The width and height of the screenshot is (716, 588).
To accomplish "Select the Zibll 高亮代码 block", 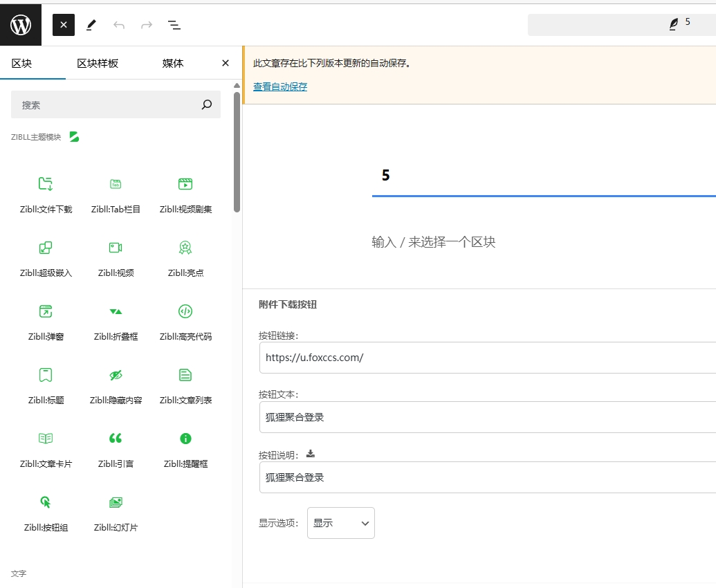I will [185, 311].
